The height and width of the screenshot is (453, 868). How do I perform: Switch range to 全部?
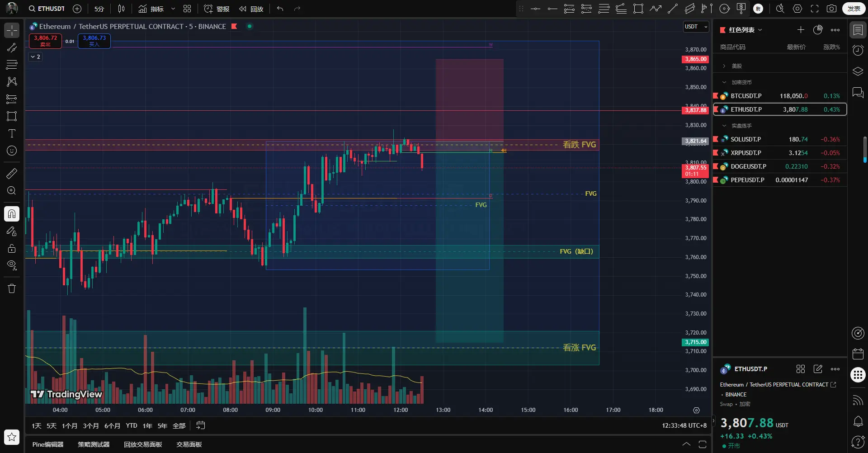point(179,426)
